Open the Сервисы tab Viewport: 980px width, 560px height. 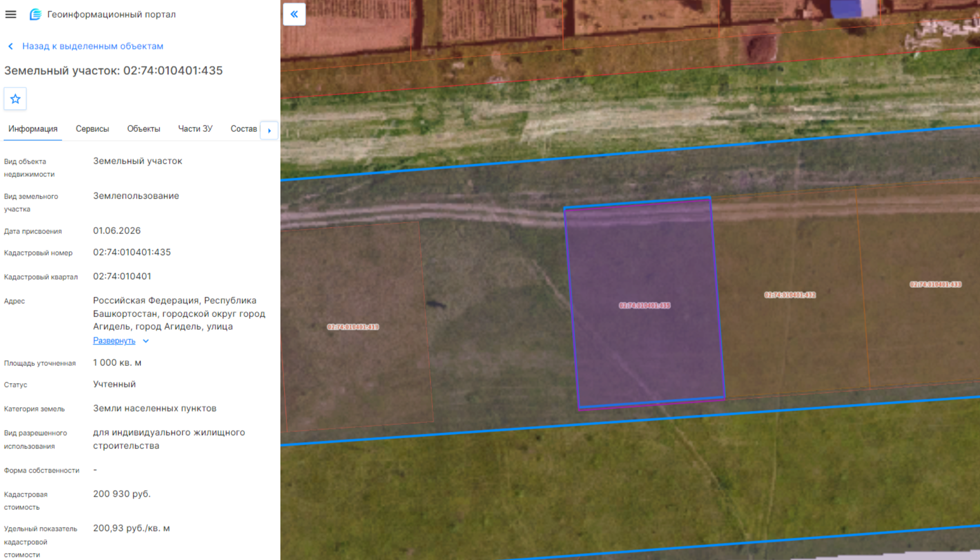pyautogui.click(x=93, y=129)
